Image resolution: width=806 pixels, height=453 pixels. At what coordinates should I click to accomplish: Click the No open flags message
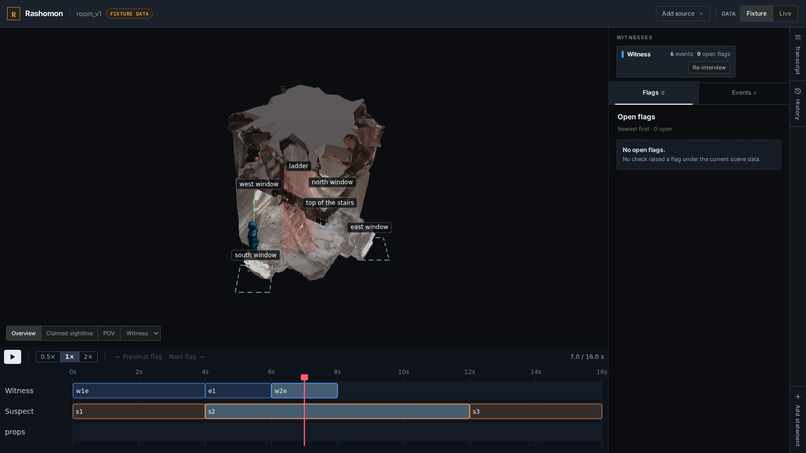[699, 154]
